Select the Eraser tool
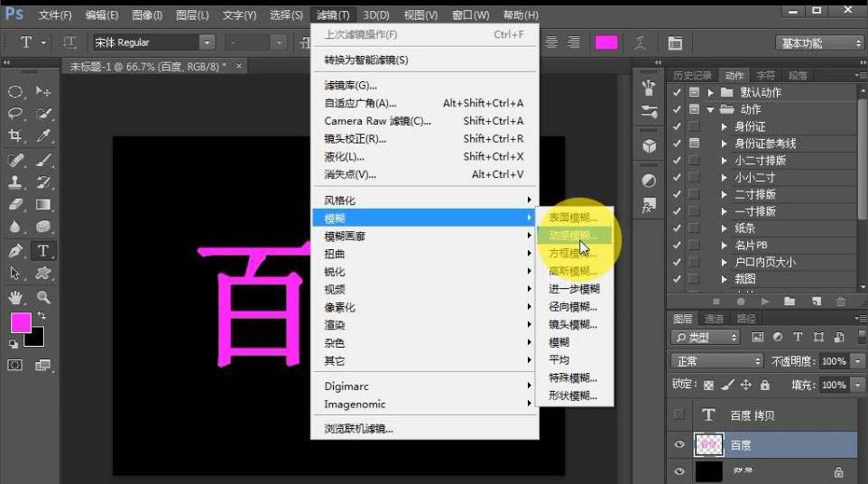This screenshot has width=868, height=484. tap(15, 204)
